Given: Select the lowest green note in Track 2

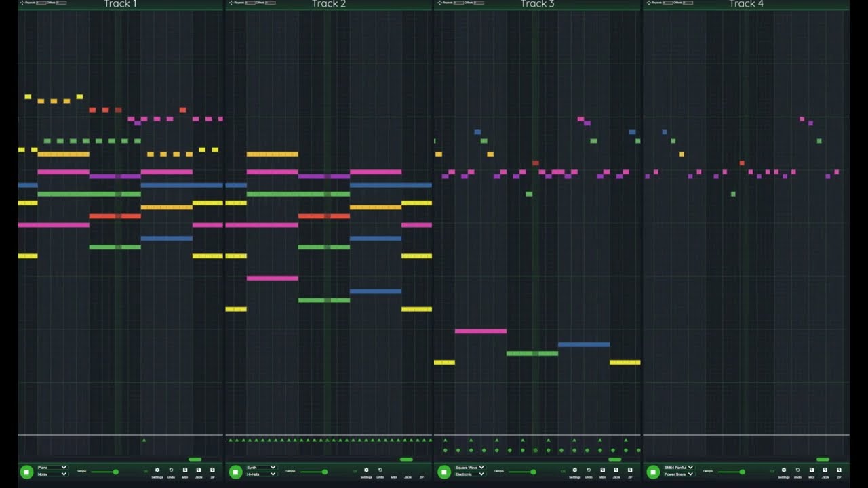Looking at the screenshot, I should (324, 300).
